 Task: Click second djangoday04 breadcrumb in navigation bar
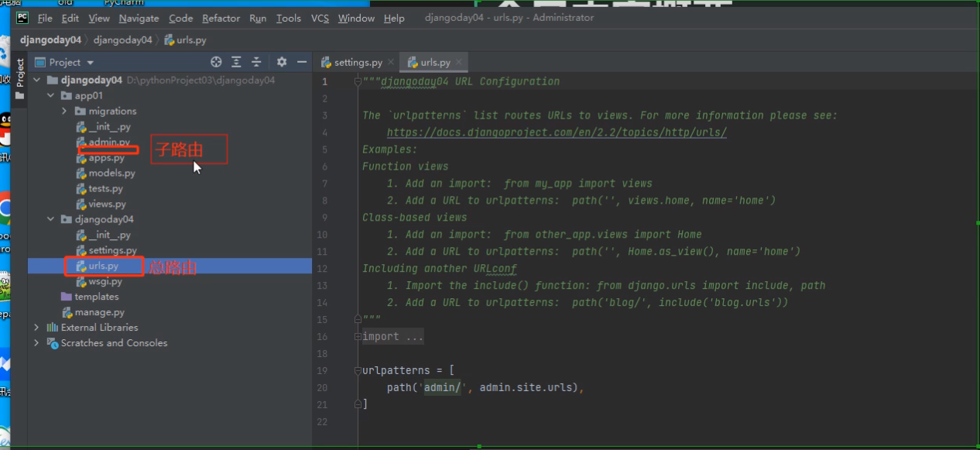pos(123,40)
